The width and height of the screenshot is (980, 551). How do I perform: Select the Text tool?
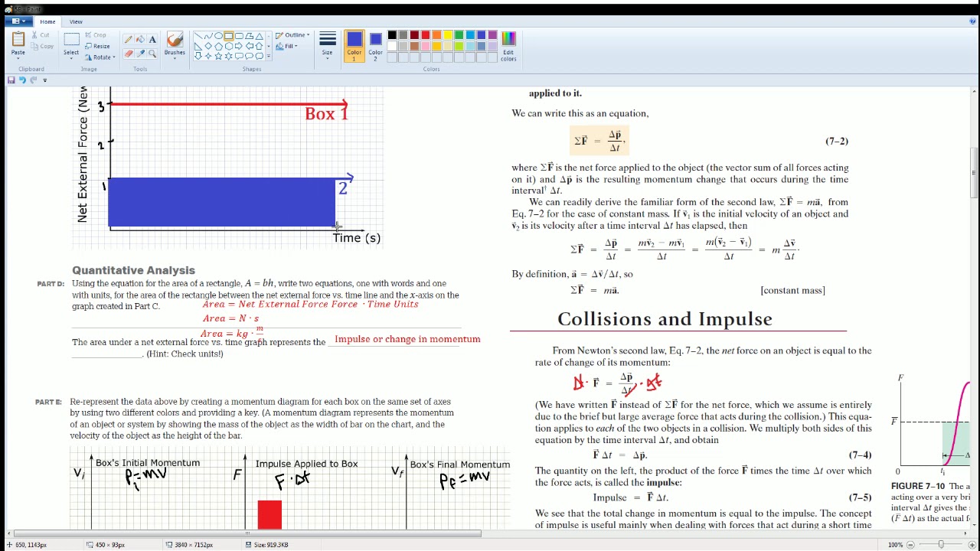[152, 39]
